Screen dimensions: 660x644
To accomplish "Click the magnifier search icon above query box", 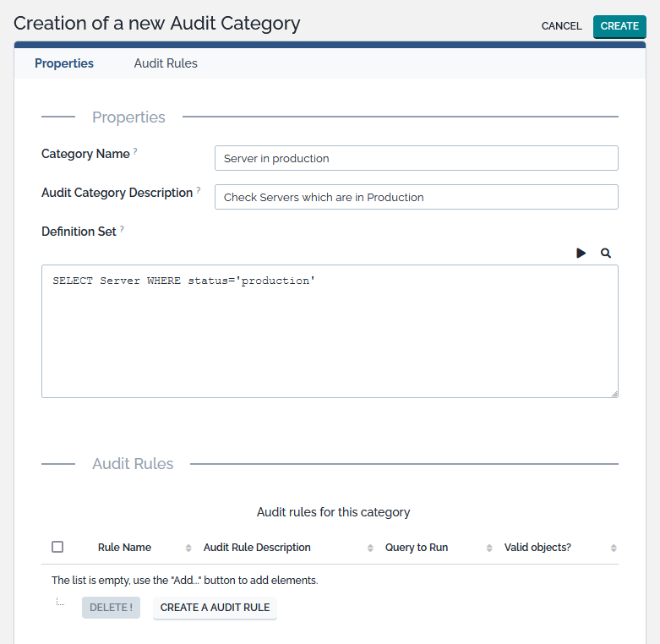I will point(606,253).
